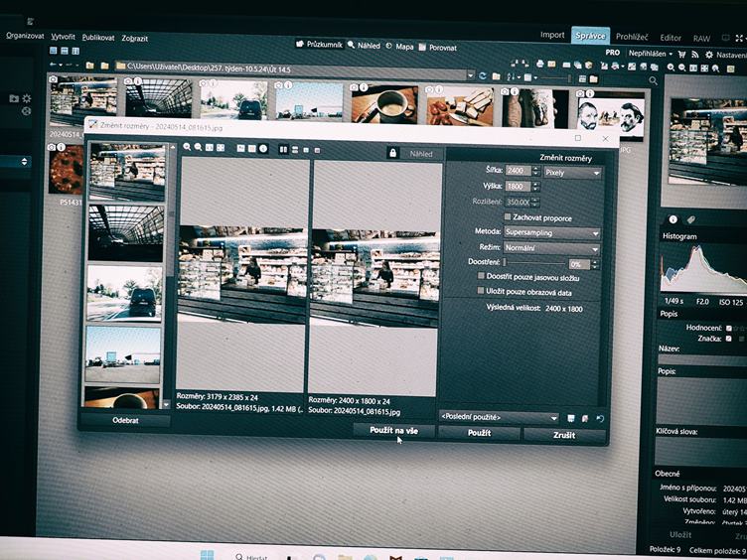Open the Organizovat menu
747x560 pixels.
point(25,36)
